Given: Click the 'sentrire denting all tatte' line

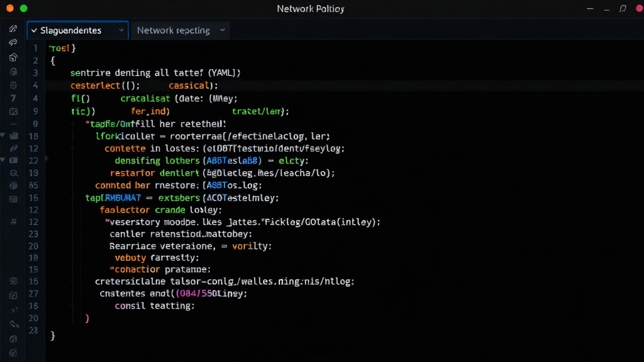Looking at the screenshot, I should click(x=155, y=73).
